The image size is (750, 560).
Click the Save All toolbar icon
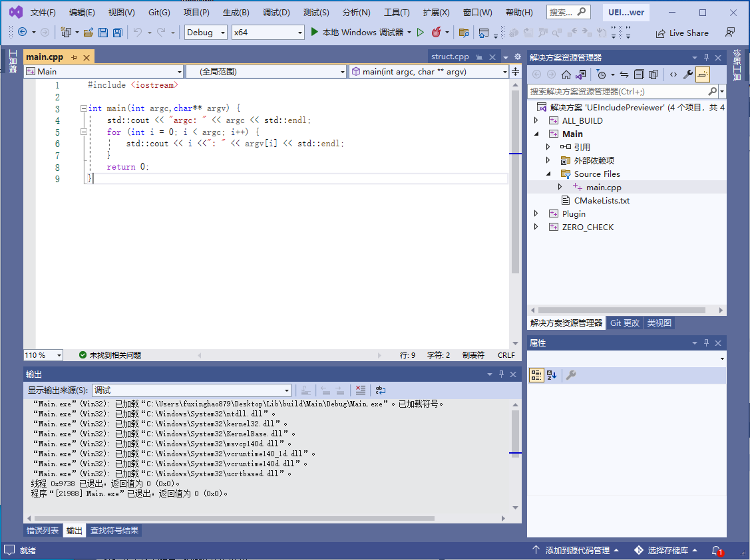click(x=117, y=33)
